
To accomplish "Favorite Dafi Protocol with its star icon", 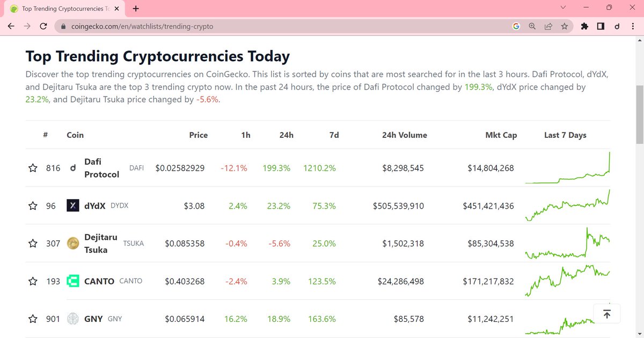I will (33, 168).
